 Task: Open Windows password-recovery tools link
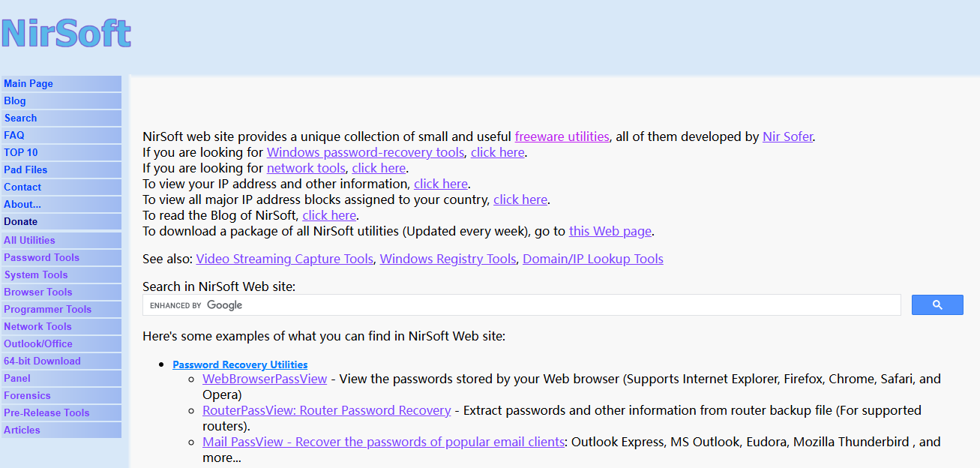coord(365,152)
